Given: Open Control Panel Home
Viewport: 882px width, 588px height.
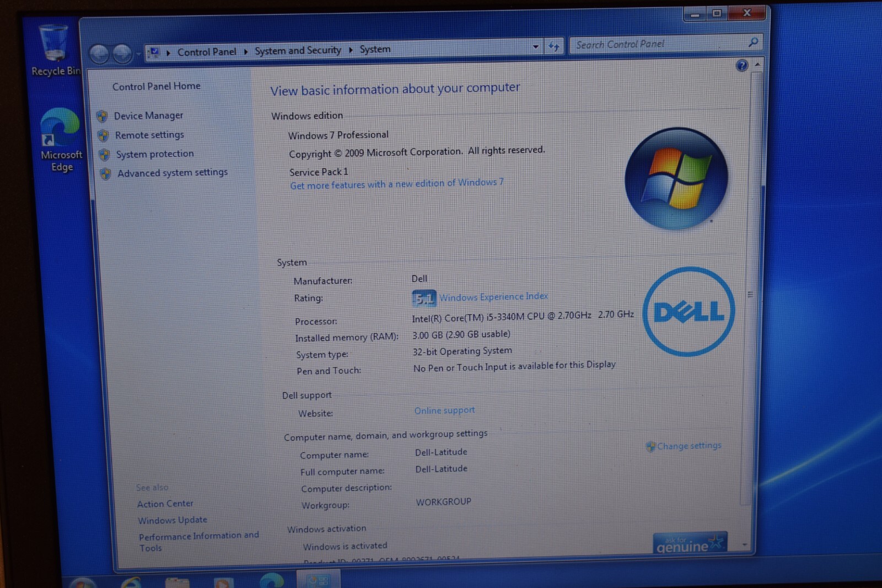Looking at the screenshot, I should coord(157,87).
